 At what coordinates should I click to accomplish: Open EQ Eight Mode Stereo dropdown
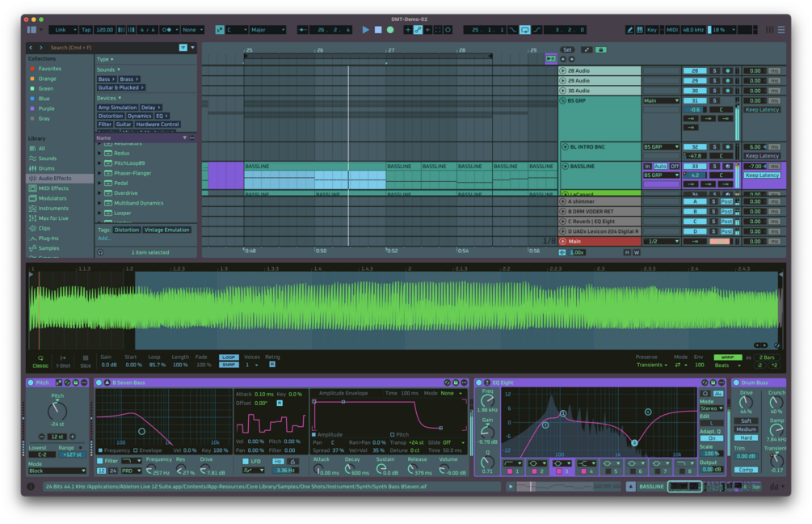pyautogui.click(x=712, y=408)
